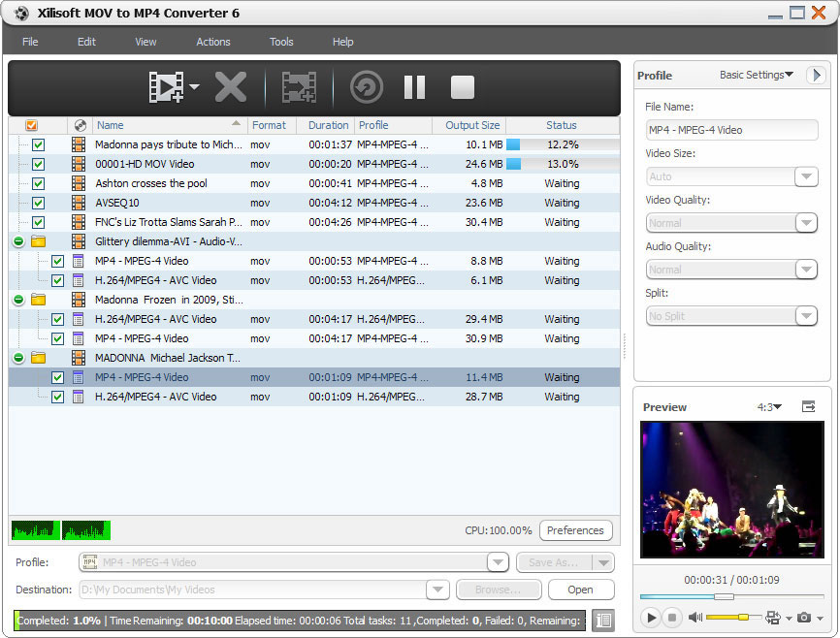
Task: Click the Remove (X) toolbar icon
Action: pyautogui.click(x=231, y=87)
